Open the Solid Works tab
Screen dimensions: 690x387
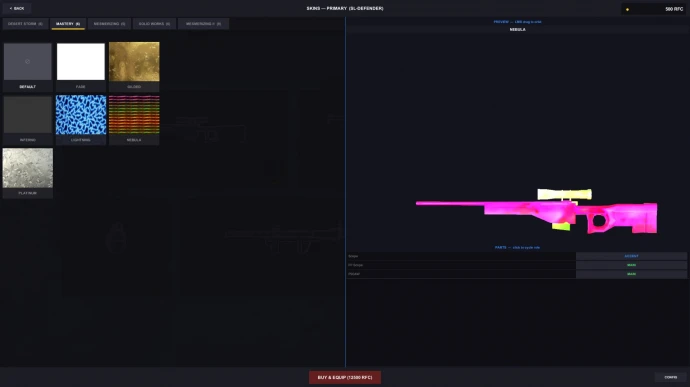154,24
